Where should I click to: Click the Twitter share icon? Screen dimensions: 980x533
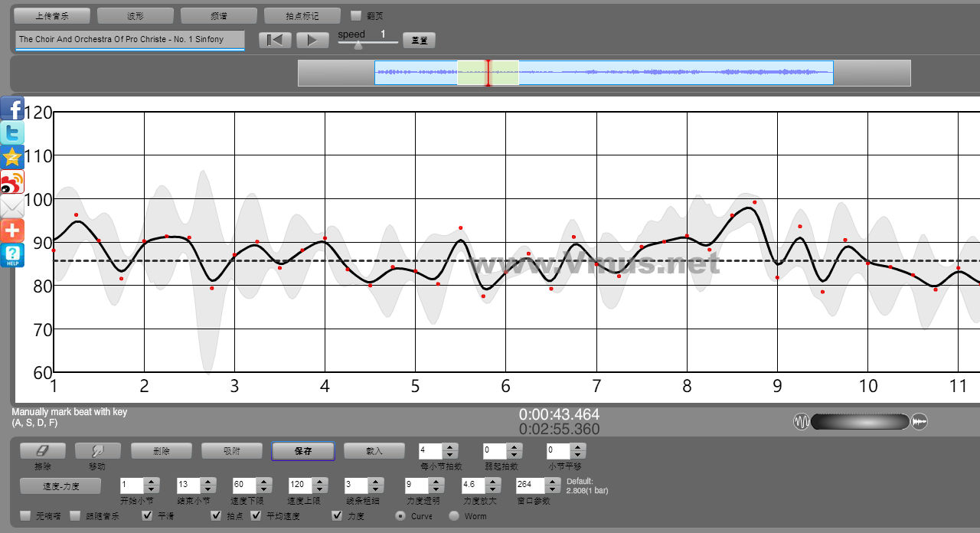click(x=12, y=133)
